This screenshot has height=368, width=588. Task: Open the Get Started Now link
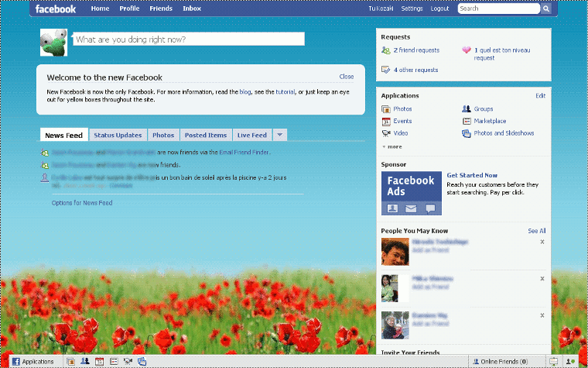[x=472, y=175]
